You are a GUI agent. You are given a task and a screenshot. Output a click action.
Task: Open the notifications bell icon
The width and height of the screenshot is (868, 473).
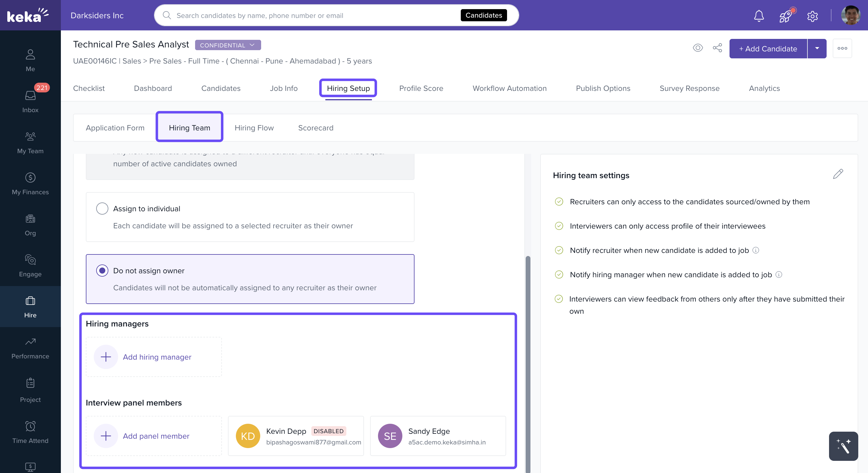click(x=758, y=16)
